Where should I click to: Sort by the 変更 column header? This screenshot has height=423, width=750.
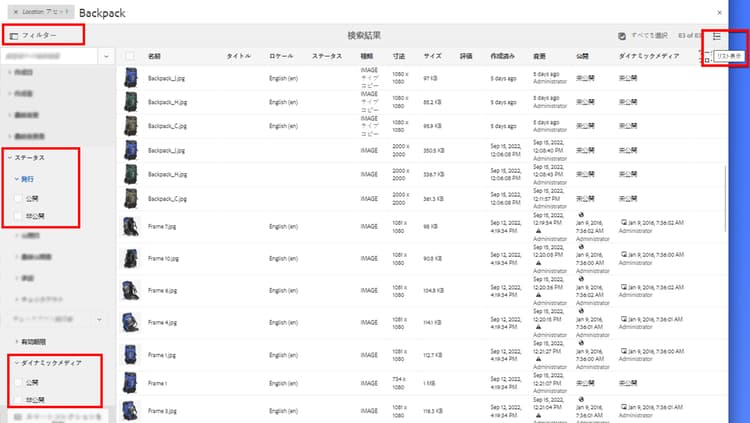[x=539, y=56]
